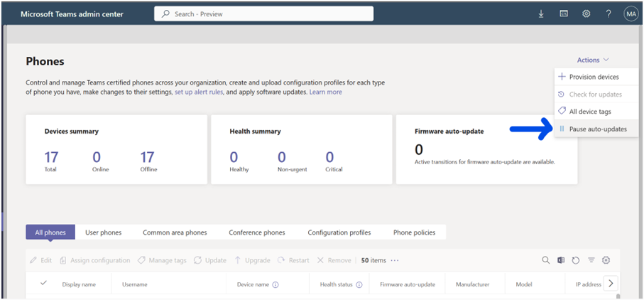Open column settings gear above table
Viewport: 644px width, 300px height.
606,261
